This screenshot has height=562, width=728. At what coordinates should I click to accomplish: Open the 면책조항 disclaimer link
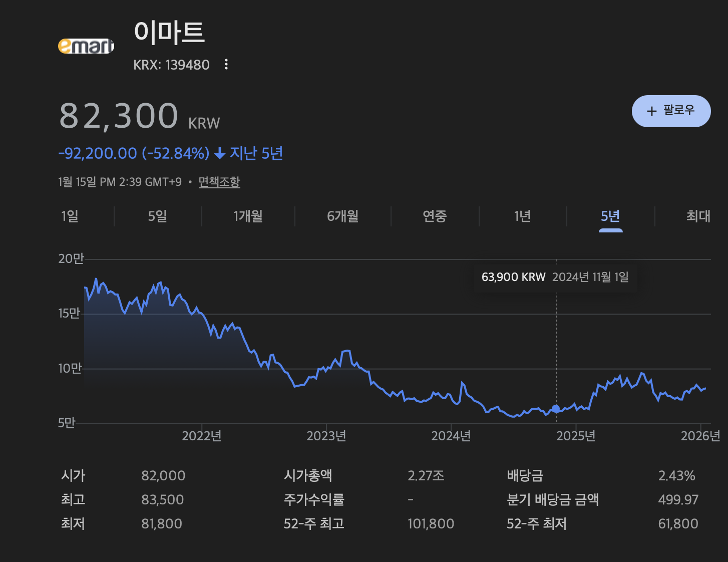click(x=219, y=182)
